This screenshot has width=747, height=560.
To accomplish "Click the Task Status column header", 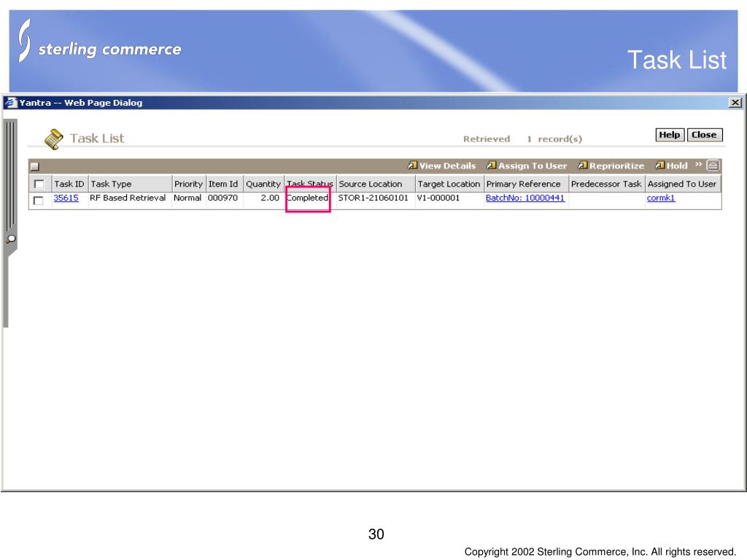I will click(x=309, y=183).
